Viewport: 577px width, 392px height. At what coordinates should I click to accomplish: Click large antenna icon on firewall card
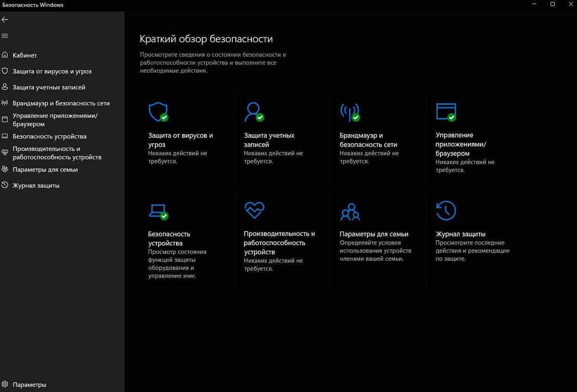(x=350, y=111)
